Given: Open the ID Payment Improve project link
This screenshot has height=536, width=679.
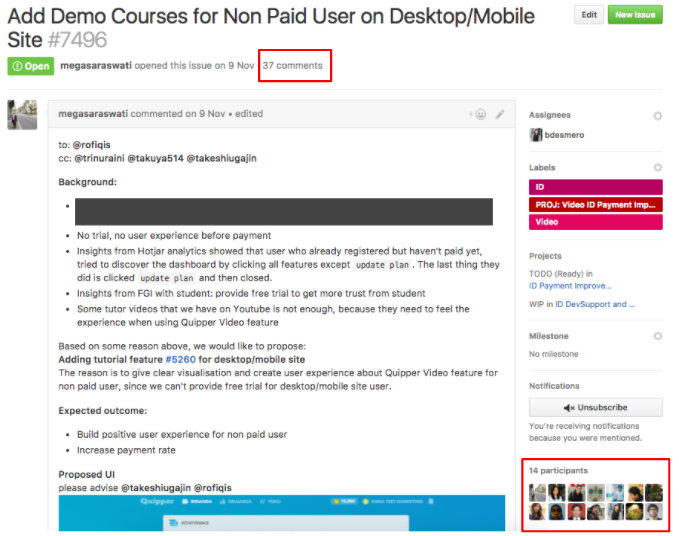Looking at the screenshot, I should coord(570,286).
